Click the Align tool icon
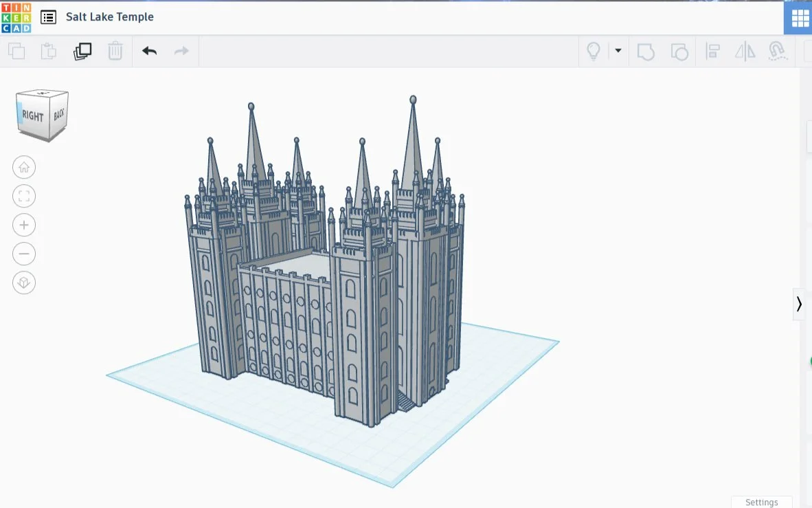 pos(712,51)
